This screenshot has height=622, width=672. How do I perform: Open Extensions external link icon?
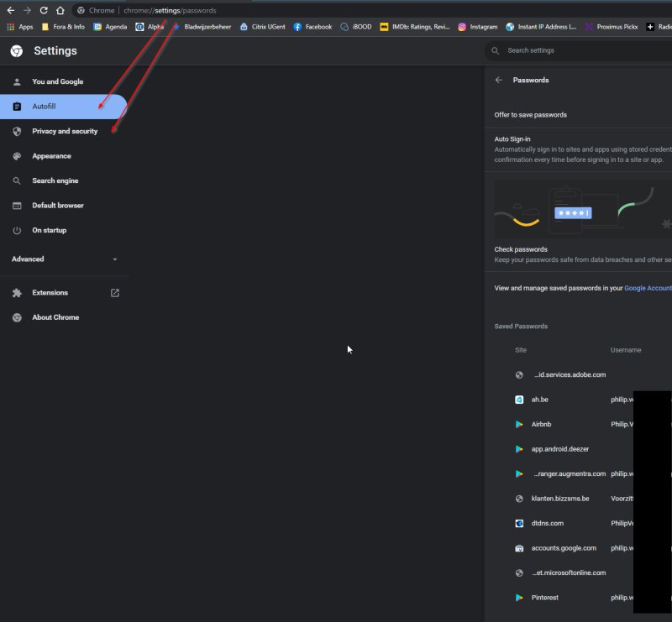tap(115, 293)
